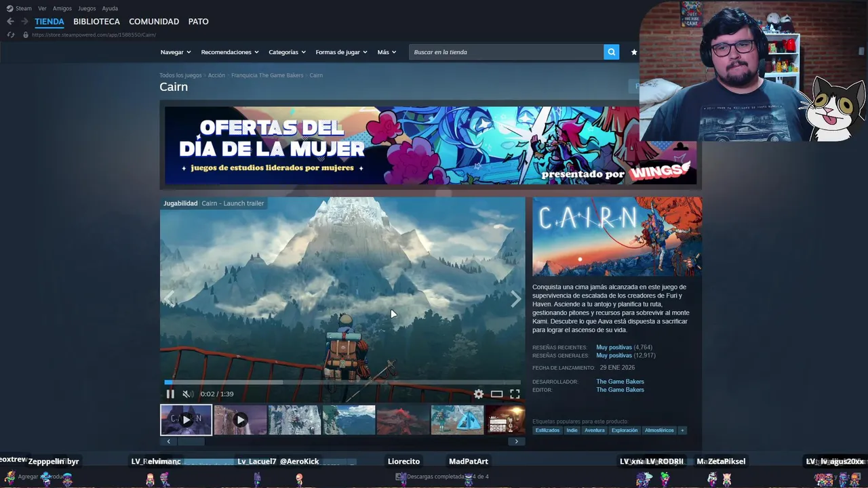Click the Cairn header capsule image
This screenshot has height=488, width=868.
click(617, 237)
